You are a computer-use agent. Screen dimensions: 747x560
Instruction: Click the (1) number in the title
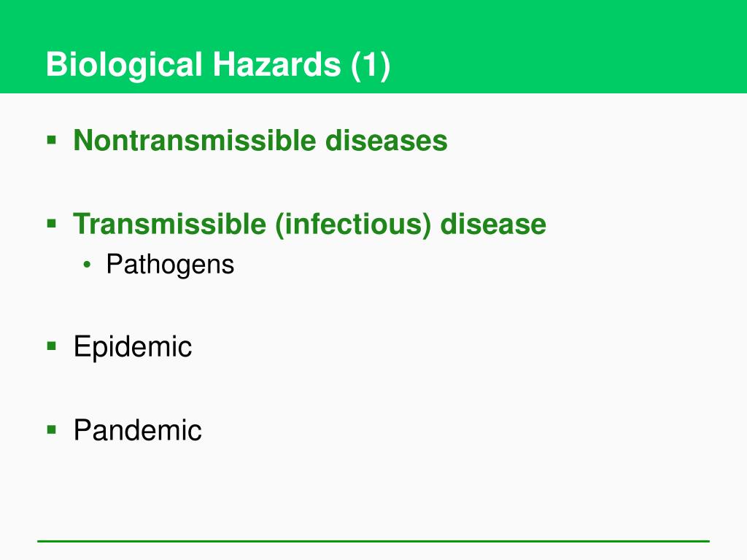[x=371, y=65]
